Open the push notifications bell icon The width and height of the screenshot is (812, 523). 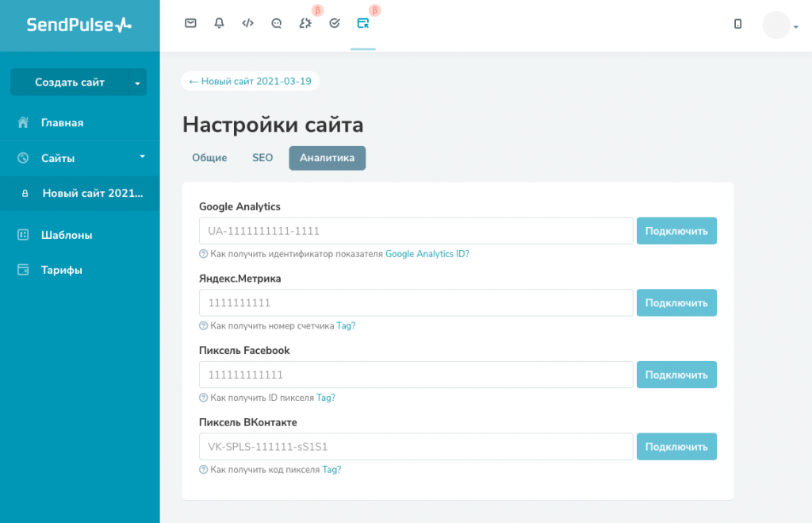pos(219,23)
